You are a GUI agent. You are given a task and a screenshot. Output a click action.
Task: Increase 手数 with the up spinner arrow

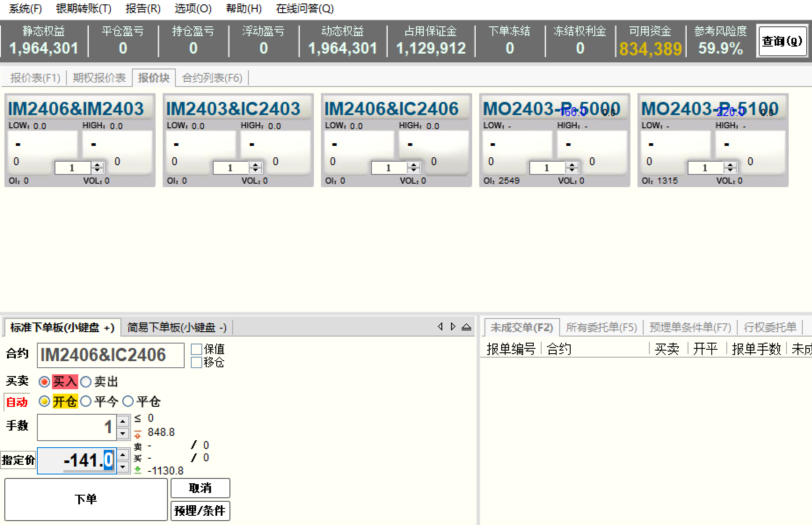123,421
